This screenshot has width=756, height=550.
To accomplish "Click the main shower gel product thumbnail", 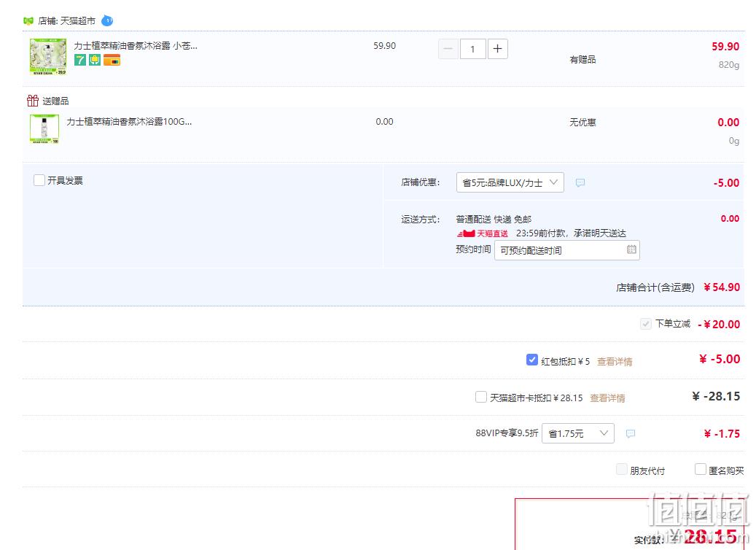I will pos(48,57).
